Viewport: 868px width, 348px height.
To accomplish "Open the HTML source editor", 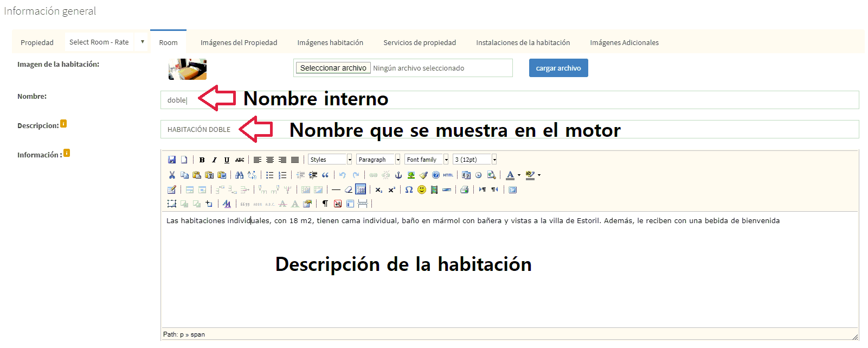I will (448, 175).
